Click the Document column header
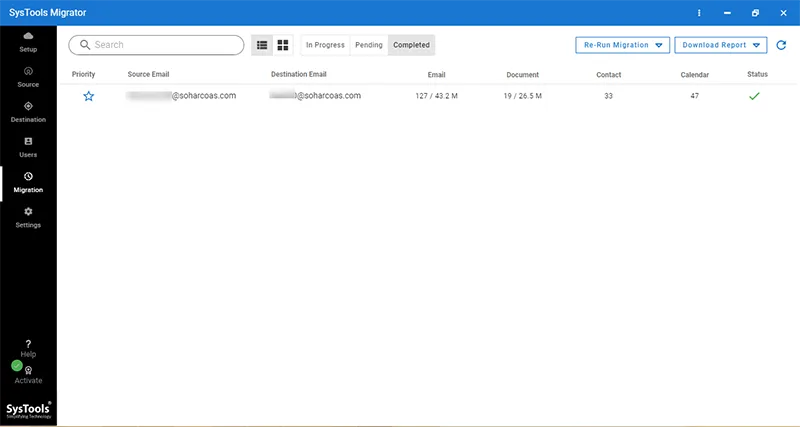 [522, 74]
